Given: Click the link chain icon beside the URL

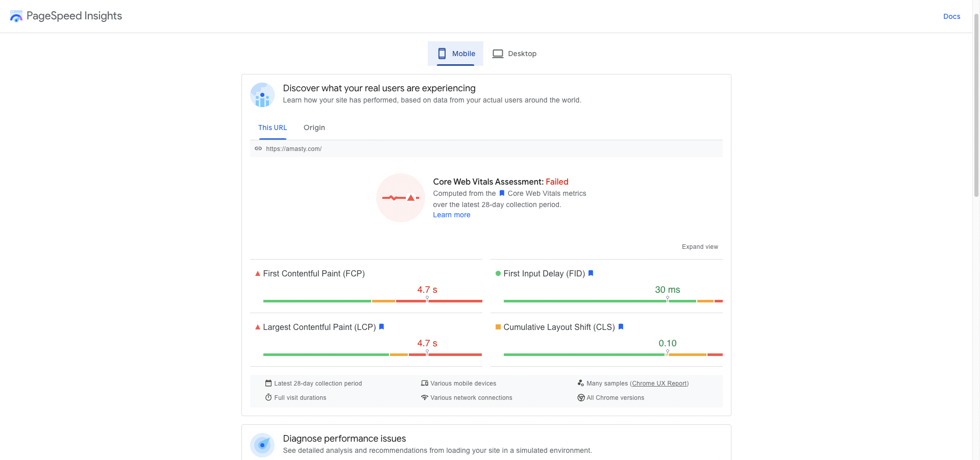Looking at the screenshot, I should coord(258,148).
